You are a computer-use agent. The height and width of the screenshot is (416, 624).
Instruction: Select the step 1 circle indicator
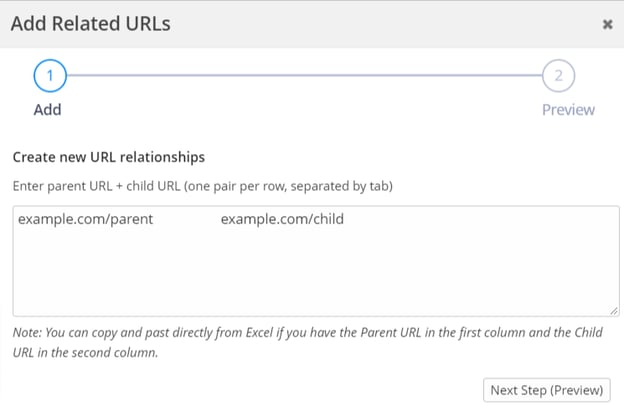(x=50, y=76)
